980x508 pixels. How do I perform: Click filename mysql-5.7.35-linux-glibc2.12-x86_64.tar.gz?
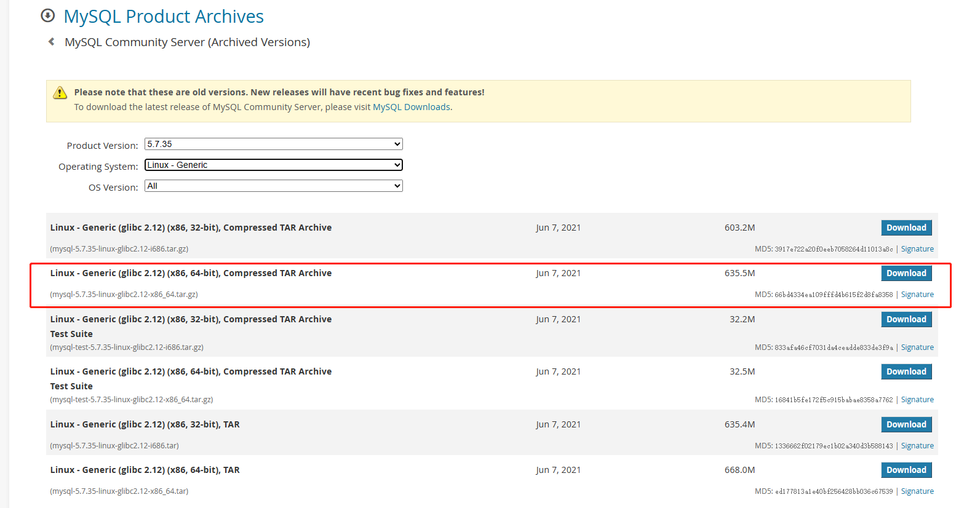point(124,295)
